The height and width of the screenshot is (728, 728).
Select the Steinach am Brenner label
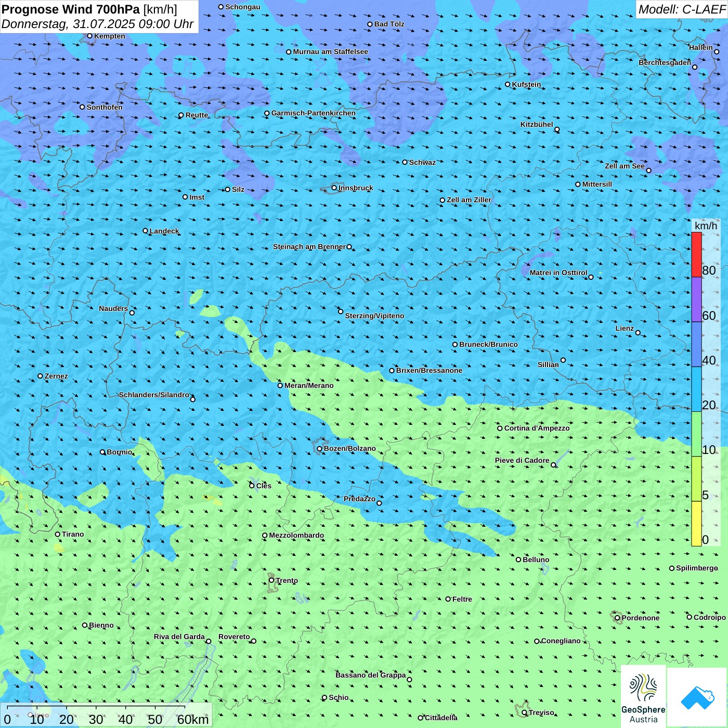click(x=309, y=246)
